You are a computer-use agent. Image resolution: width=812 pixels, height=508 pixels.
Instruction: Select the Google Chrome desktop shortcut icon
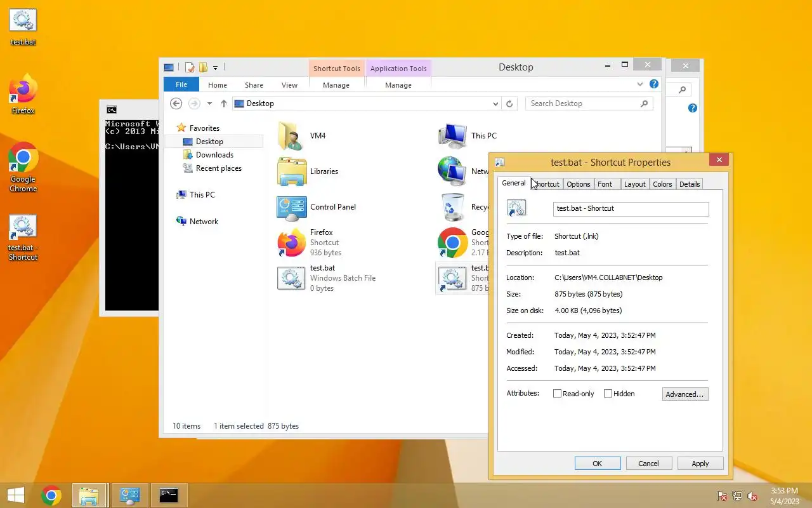(x=23, y=166)
